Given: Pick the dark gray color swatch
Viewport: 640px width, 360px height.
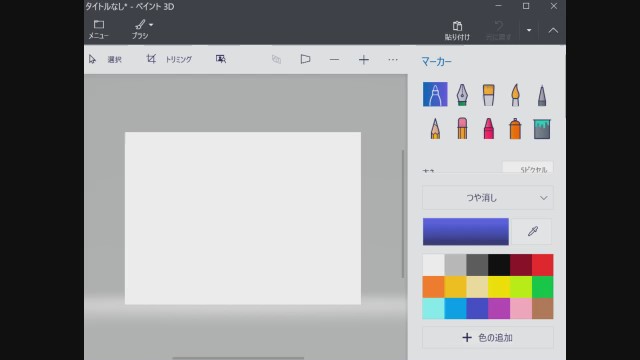Looking at the screenshot, I should (477, 264).
